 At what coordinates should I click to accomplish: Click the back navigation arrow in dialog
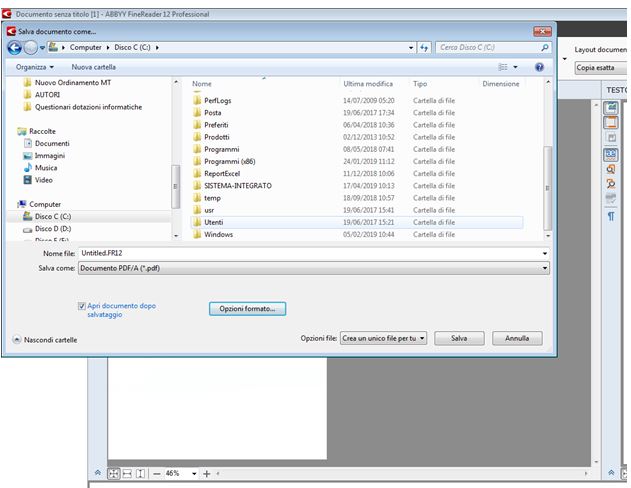click(14, 47)
